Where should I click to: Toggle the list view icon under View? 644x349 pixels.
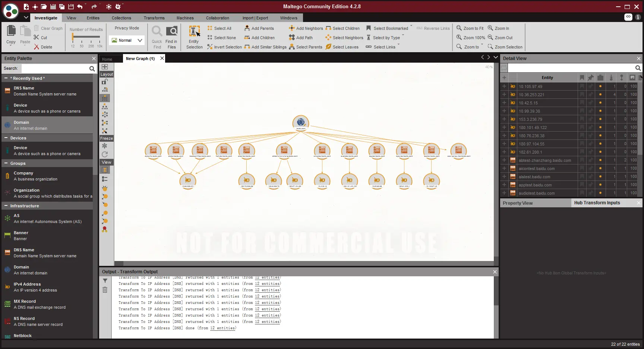(105, 179)
